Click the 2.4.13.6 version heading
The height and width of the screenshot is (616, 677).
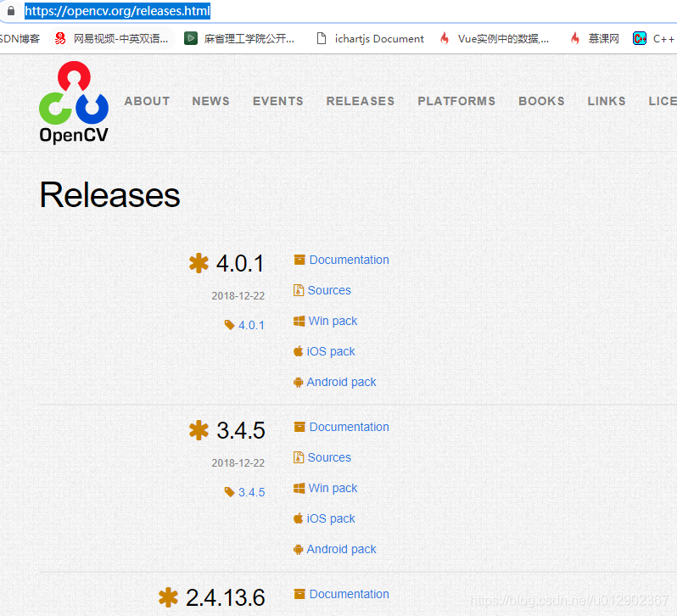pyautogui.click(x=225, y=598)
